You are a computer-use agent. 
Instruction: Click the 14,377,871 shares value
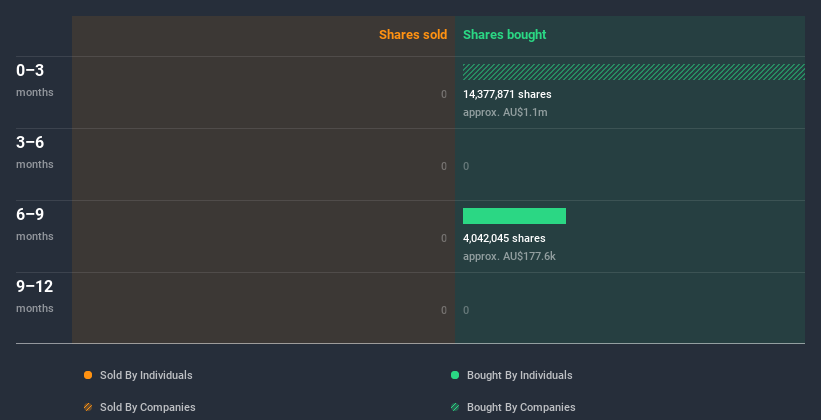pyautogui.click(x=507, y=94)
